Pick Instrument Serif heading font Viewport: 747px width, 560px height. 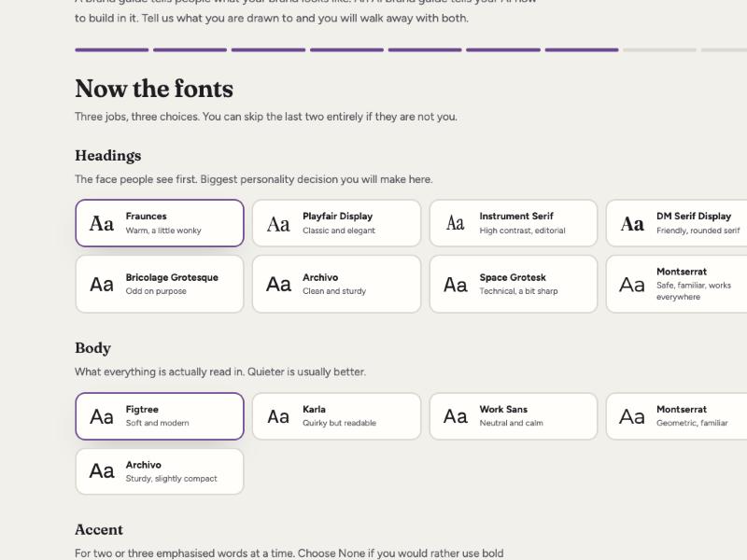click(x=513, y=223)
